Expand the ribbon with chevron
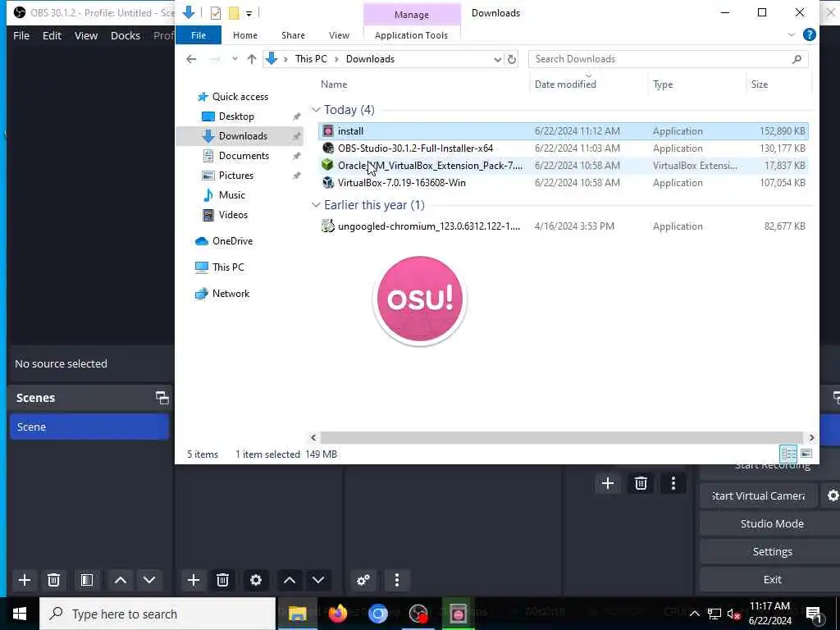The image size is (840, 630). click(x=792, y=34)
